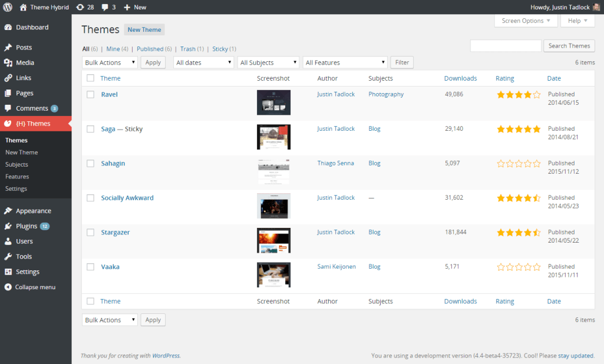
Task: Open the top Bulk Actions dropdown
Action: 110,62
